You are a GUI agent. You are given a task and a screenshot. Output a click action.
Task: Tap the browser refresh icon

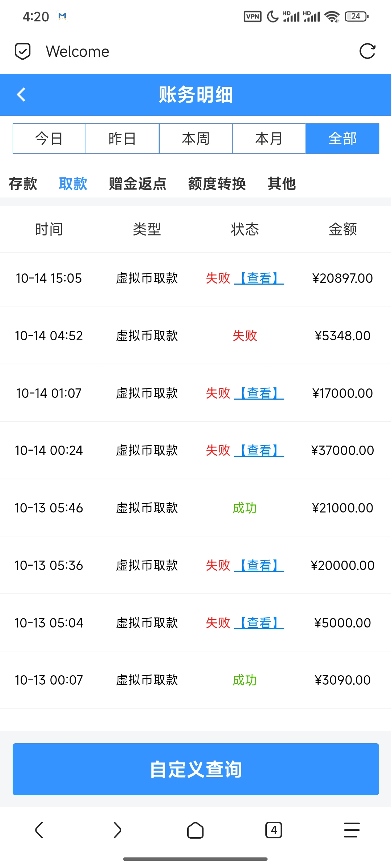coord(367,51)
